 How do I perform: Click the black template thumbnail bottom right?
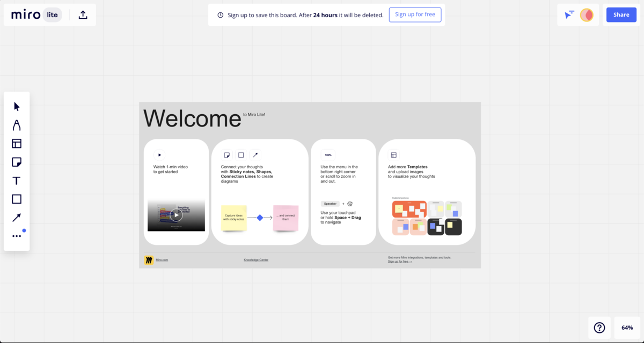[453, 227]
